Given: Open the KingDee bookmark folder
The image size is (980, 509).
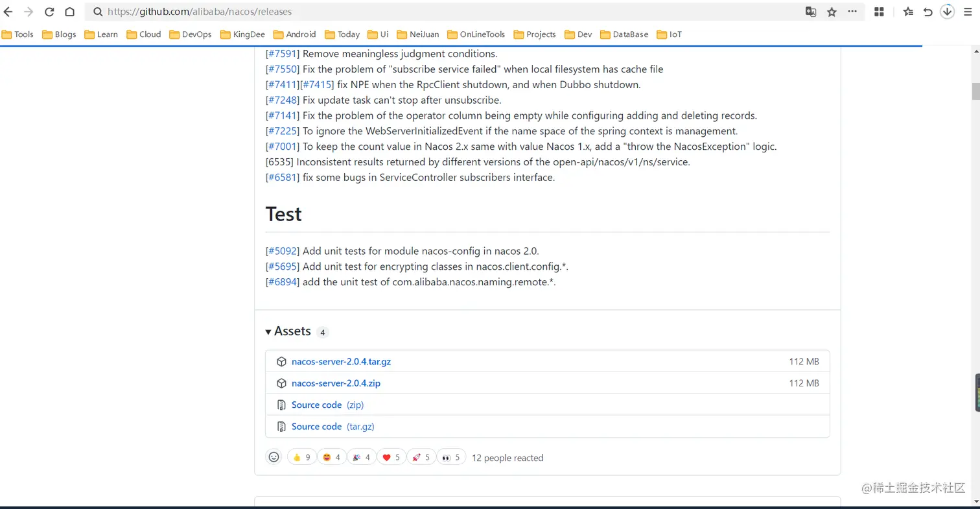Looking at the screenshot, I should pos(243,34).
